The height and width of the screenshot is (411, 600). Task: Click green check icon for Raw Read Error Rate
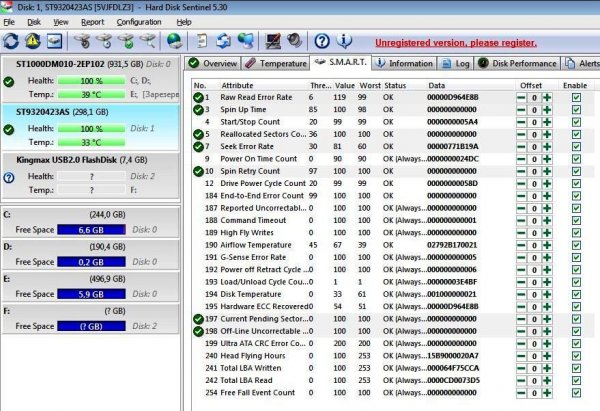[x=197, y=98]
